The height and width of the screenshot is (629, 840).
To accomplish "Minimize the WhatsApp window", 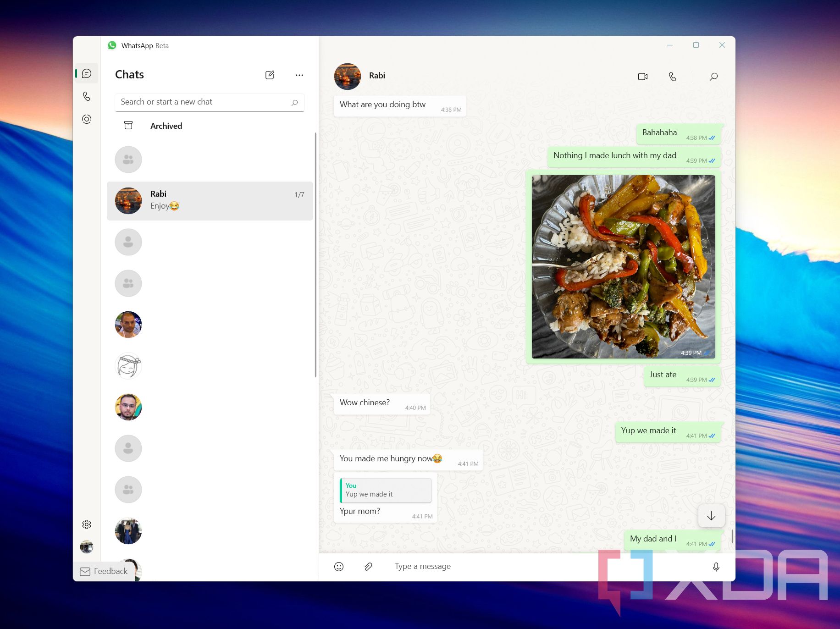I will coord(670,45).
